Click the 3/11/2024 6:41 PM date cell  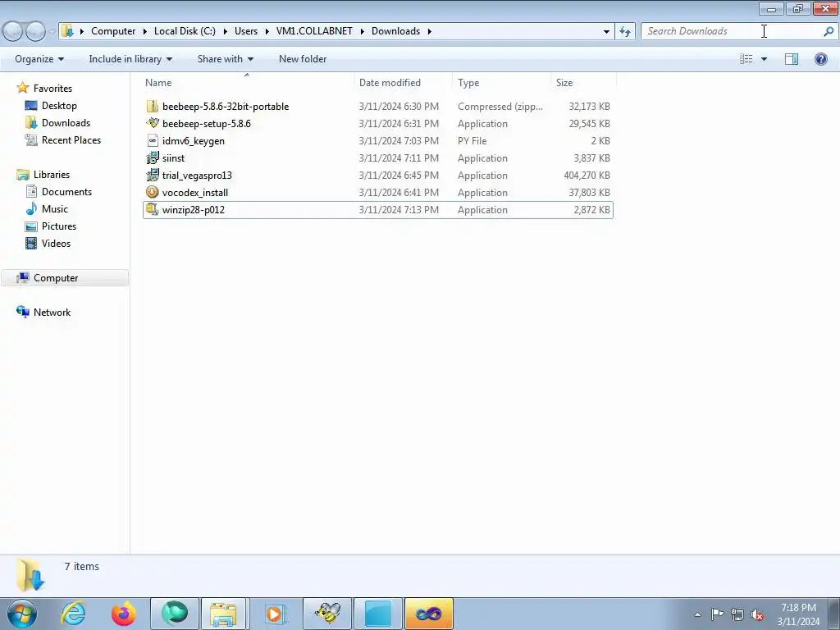point(399,192)
